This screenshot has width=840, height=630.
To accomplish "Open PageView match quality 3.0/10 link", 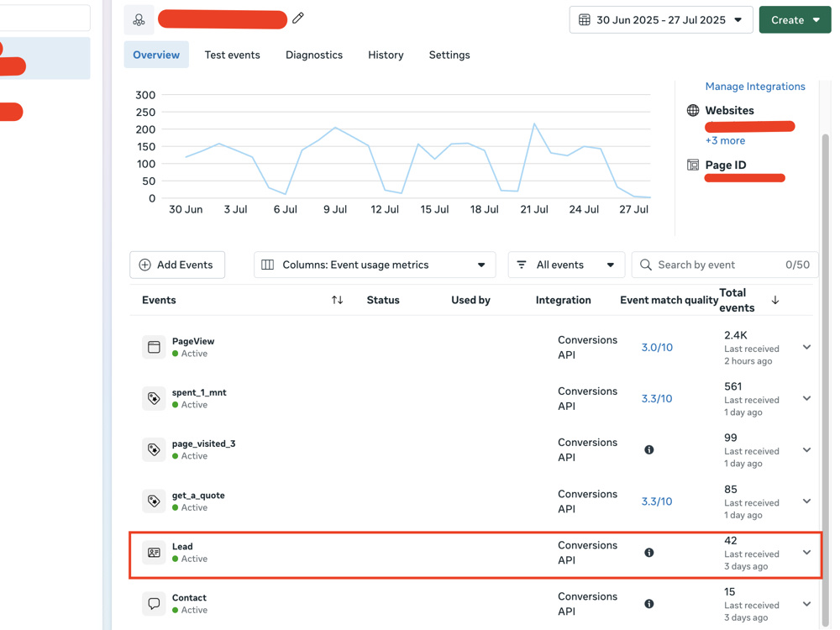I will tap(657, 347).
